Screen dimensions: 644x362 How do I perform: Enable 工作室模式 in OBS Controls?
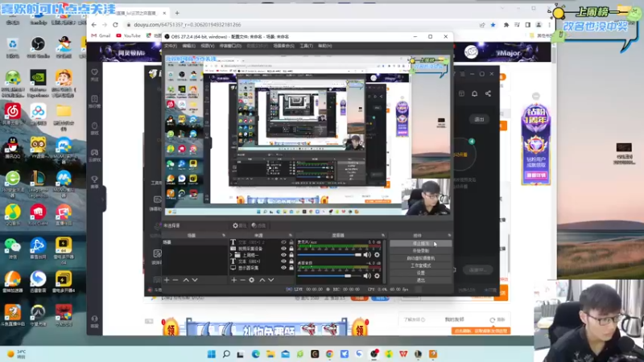(420, 265)
